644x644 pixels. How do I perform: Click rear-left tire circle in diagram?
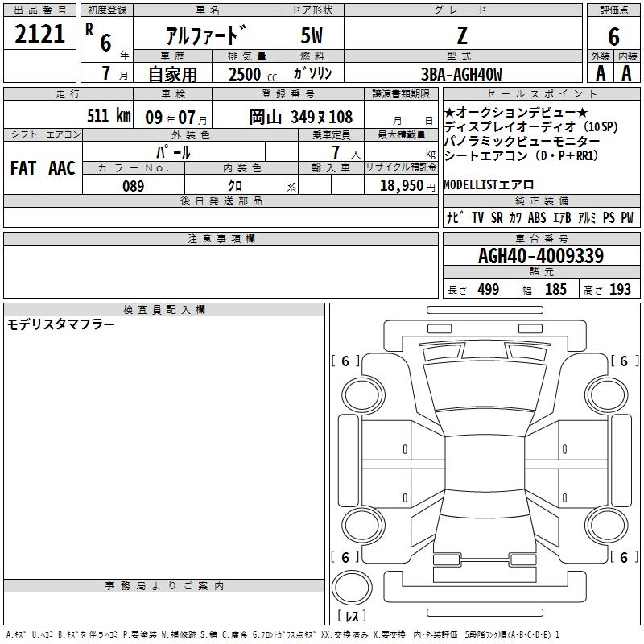[x=362, y=525]
